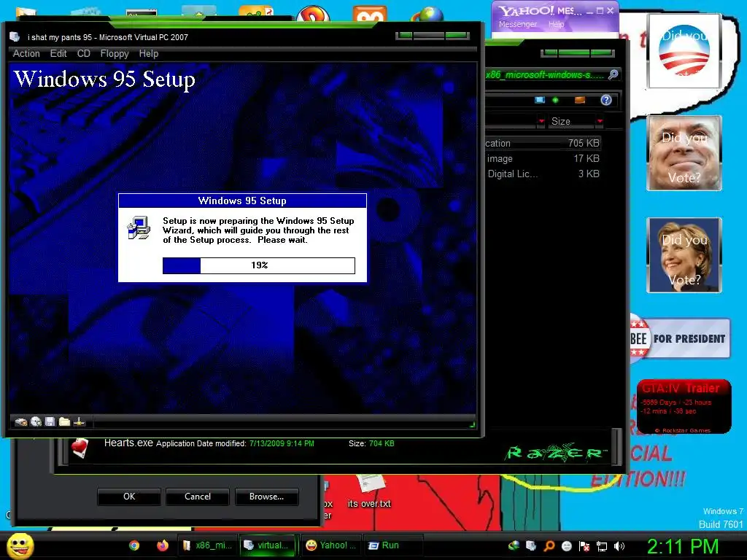Open the Messenger menu in Yahoo window
This screenshot has width=747, height=560.
[x=518, y=24]
